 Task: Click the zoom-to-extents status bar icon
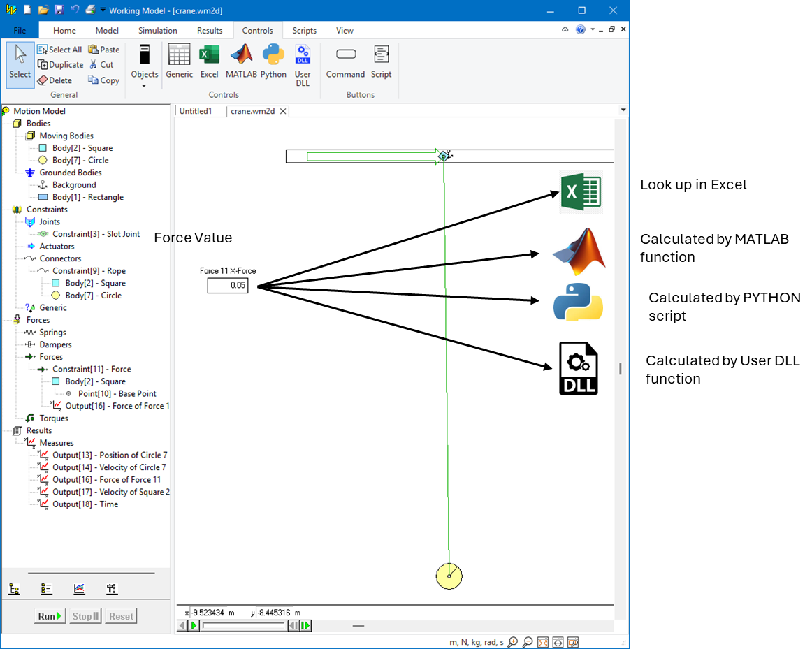pyautogui.click(x=543, y=642)
